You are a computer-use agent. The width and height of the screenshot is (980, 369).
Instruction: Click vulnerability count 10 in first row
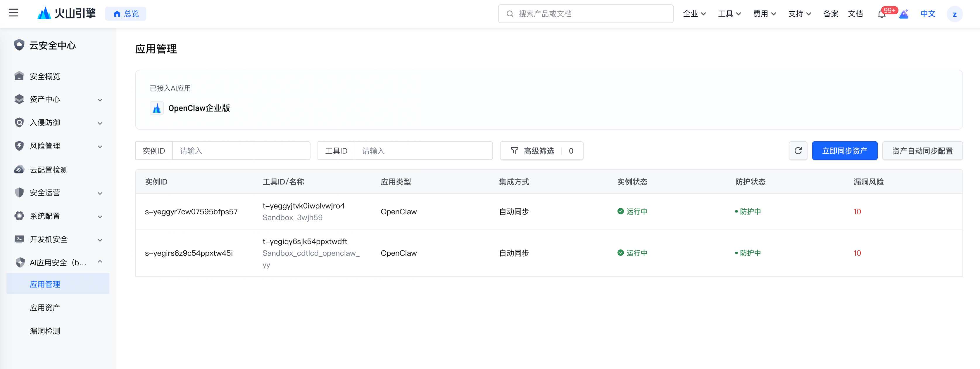(857, 212)
